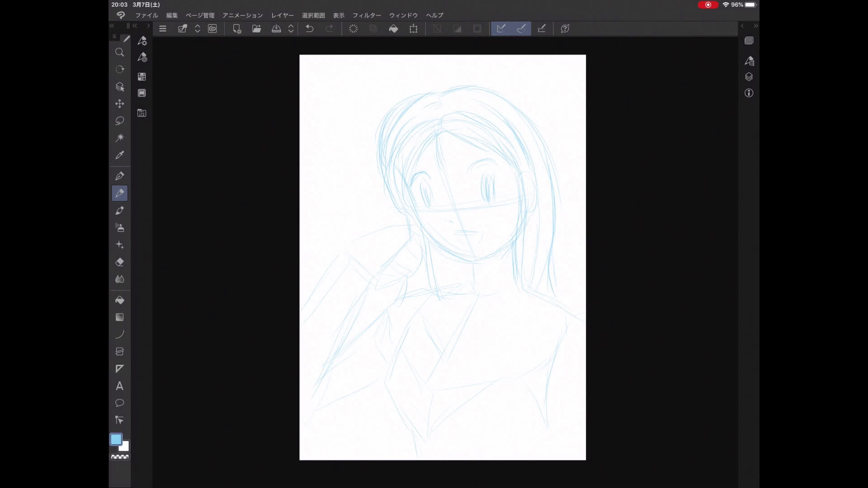Select the Text tool
This screenshot has width=868, height=488.
pyautogui.click(x=119, y=386)
